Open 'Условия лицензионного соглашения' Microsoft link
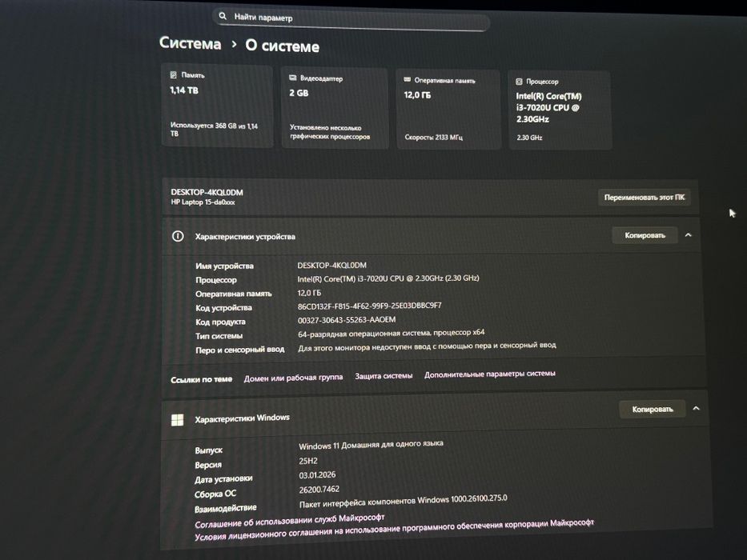The image size is (747, 560). coord(394,530)
